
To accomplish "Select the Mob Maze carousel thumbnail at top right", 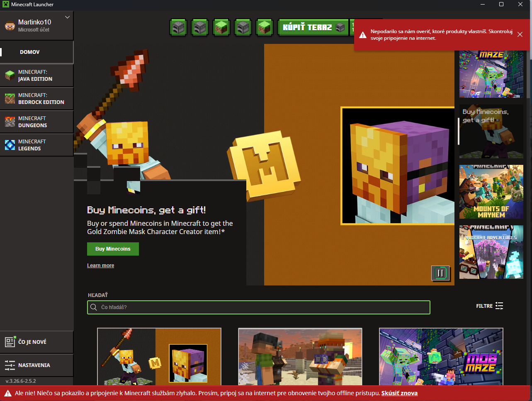I will (491, 74).
